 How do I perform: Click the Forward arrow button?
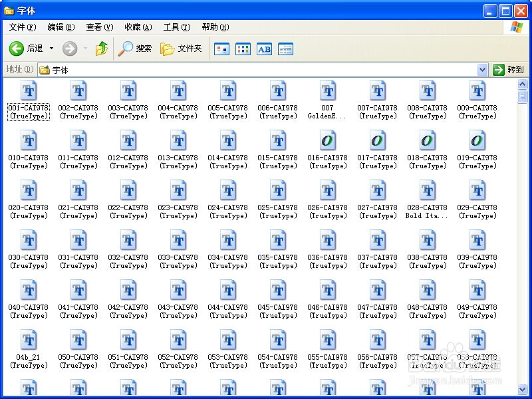(70, 49)
